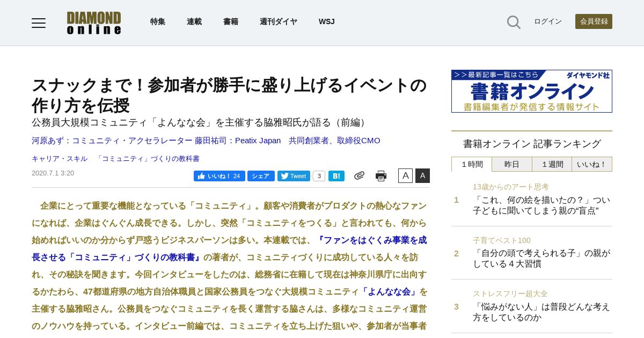This screenshot has height=338, width=644.
Task: Click the Diamond Online logo
Action: [94, 23]
